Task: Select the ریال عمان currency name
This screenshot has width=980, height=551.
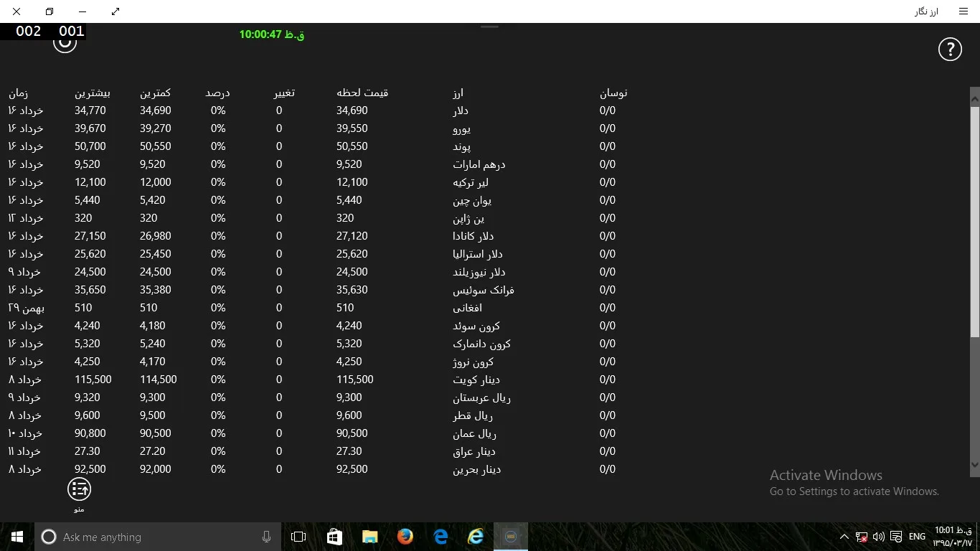Action: pyautogui.click(x=474, y=433)
